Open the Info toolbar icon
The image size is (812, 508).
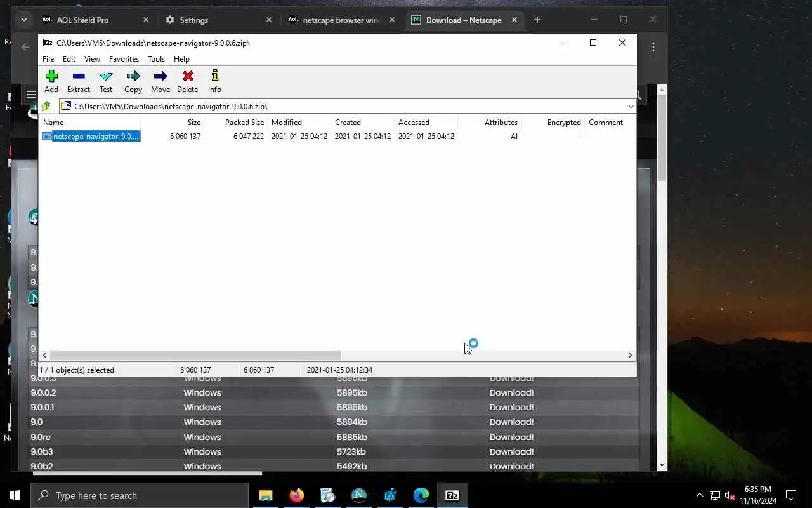(x=214, y=81)
